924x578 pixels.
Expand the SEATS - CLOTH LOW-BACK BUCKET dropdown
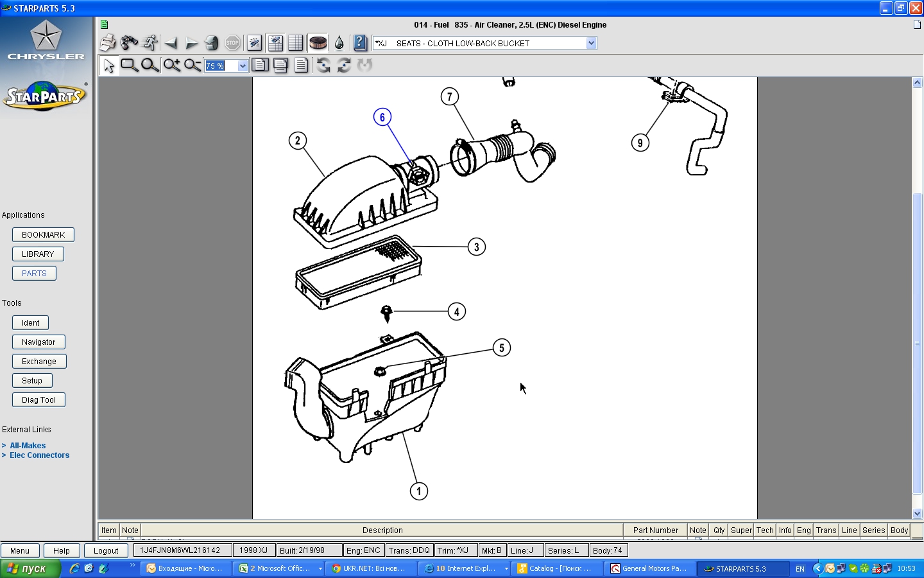591,43
